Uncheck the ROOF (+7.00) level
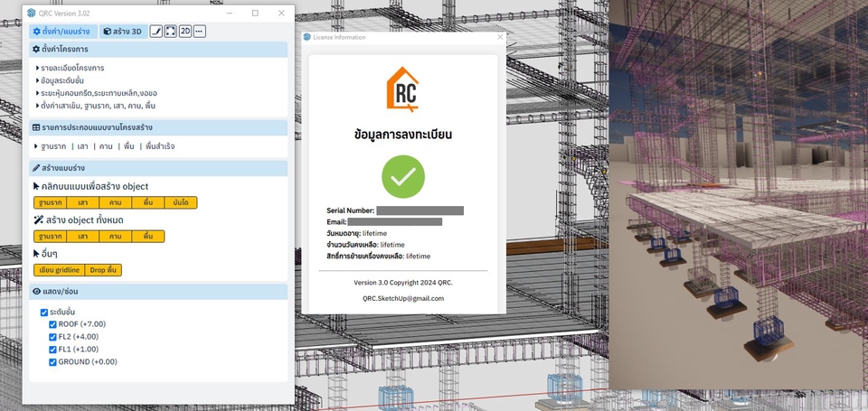 [x=53, y=324]
